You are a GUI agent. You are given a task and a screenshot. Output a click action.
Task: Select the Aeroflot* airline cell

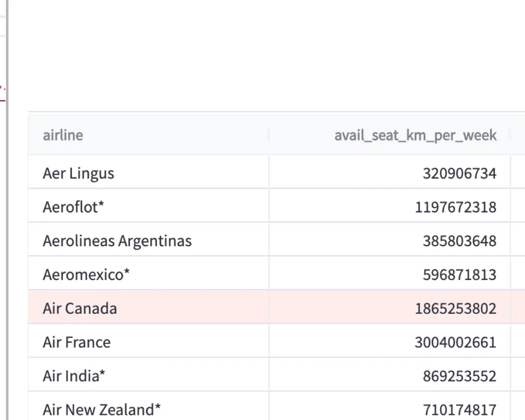tap(74, 207)
